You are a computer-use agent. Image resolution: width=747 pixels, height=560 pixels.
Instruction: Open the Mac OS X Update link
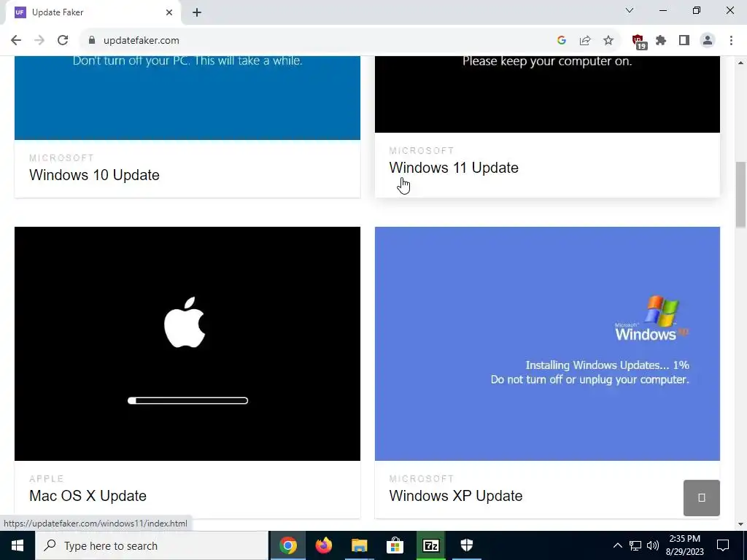click(88, 496)
